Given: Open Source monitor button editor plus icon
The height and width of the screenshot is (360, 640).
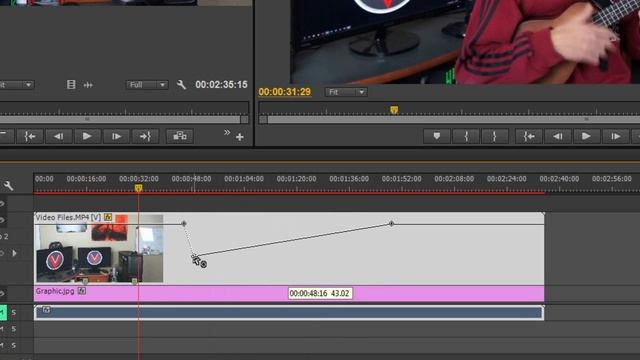Looking at the screenshot, I should pos(240,137).
